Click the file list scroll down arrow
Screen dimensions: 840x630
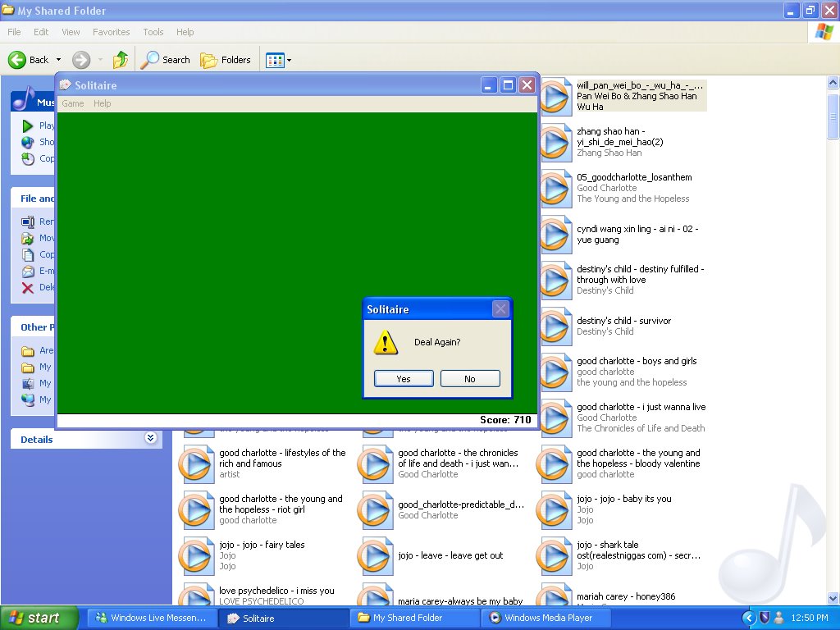833,598
